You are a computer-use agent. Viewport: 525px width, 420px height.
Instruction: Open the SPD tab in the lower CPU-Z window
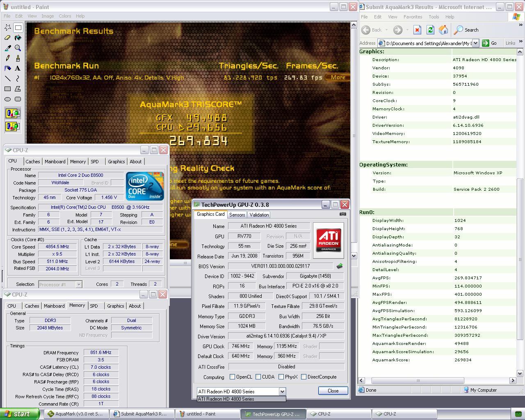(94, 306)
